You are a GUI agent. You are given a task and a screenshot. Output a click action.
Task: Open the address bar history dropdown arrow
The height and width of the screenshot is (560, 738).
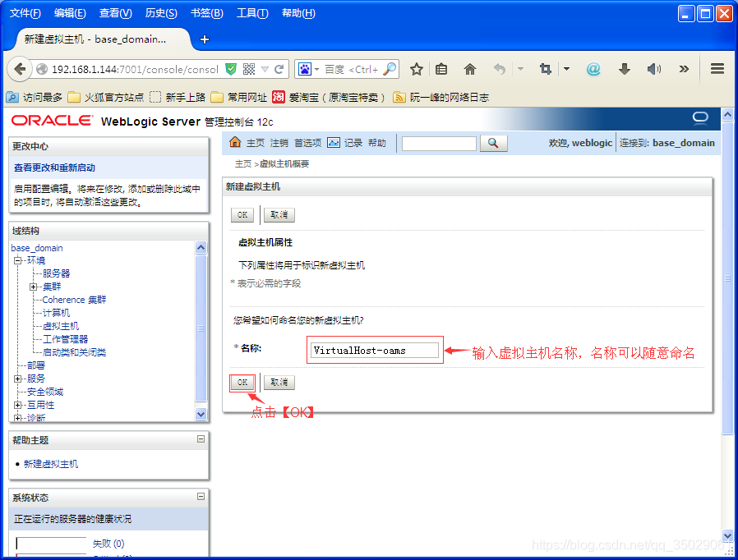pos(265,69)
